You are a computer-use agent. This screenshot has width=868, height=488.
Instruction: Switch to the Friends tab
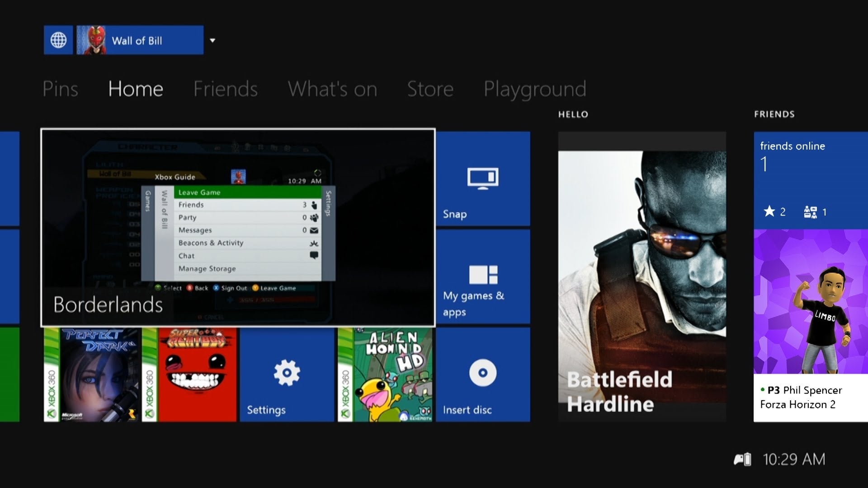pyautogui.click(x=225, y=89)
